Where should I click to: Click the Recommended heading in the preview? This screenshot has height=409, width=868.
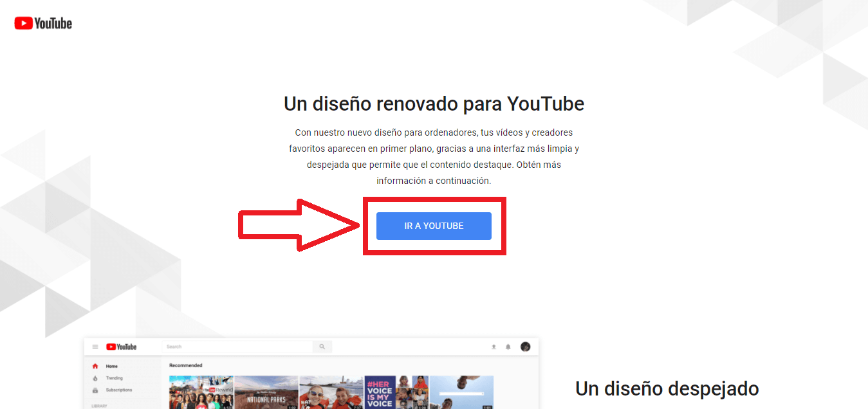pyautogui.click(x=186, y=365)
